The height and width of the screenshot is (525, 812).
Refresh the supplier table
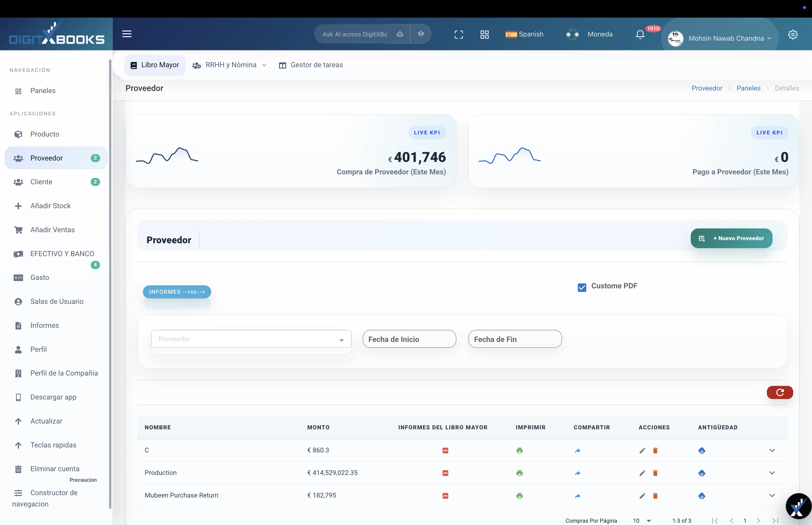click(780, 393)
